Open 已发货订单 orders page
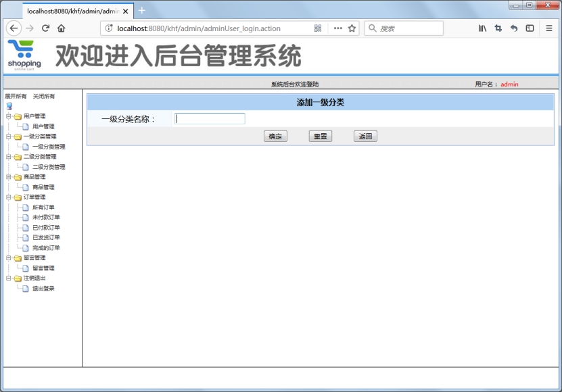Screen dimensions: 562x392 pyautogui.click(x=46, y=238)
